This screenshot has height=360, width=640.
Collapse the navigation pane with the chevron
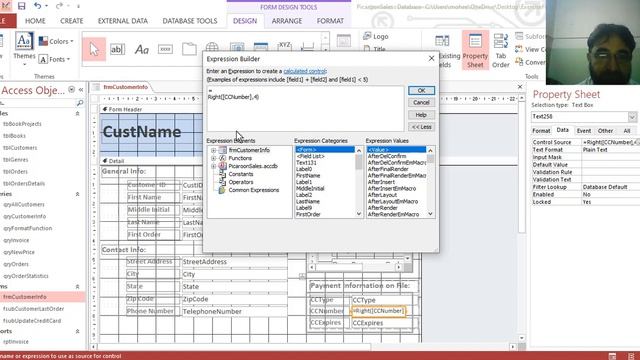81,89
